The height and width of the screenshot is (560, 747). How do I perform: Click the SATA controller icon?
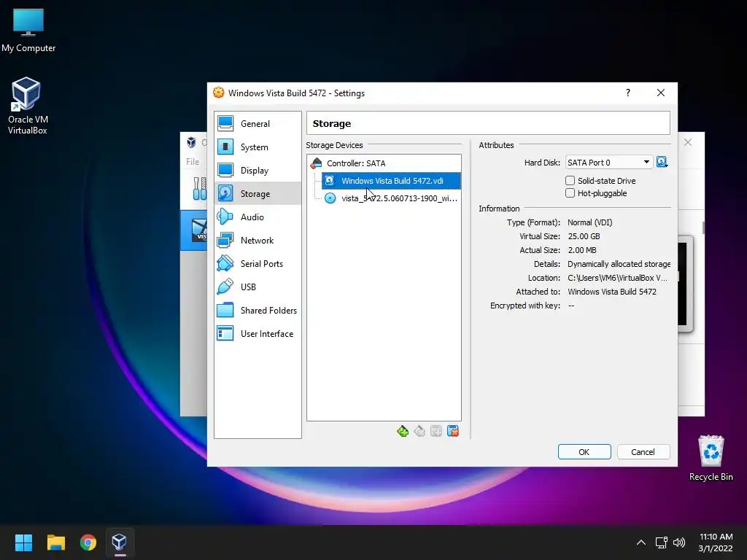tap(317, 163)
